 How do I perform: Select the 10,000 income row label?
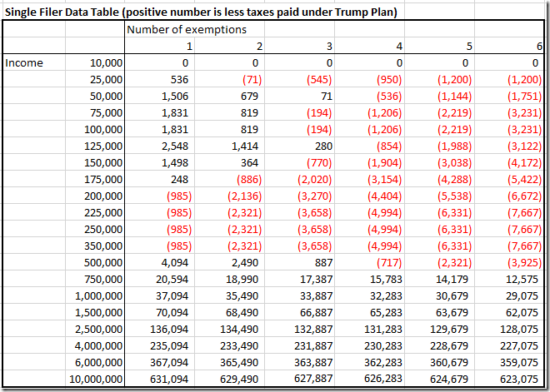point(95,63)
